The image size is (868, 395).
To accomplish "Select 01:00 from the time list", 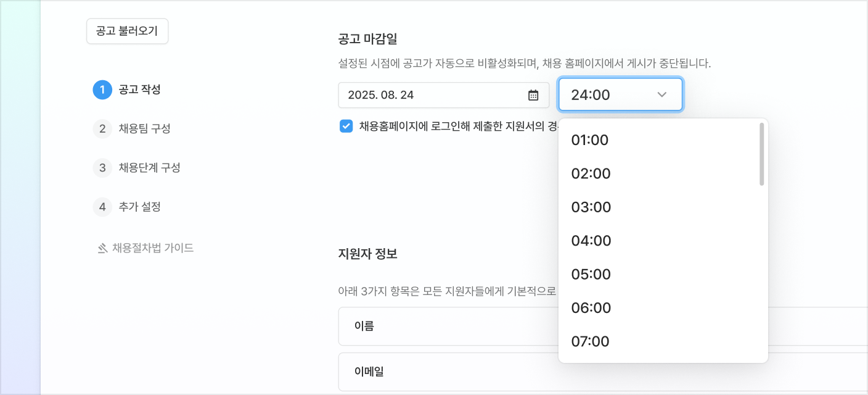I will pos(590,140).
